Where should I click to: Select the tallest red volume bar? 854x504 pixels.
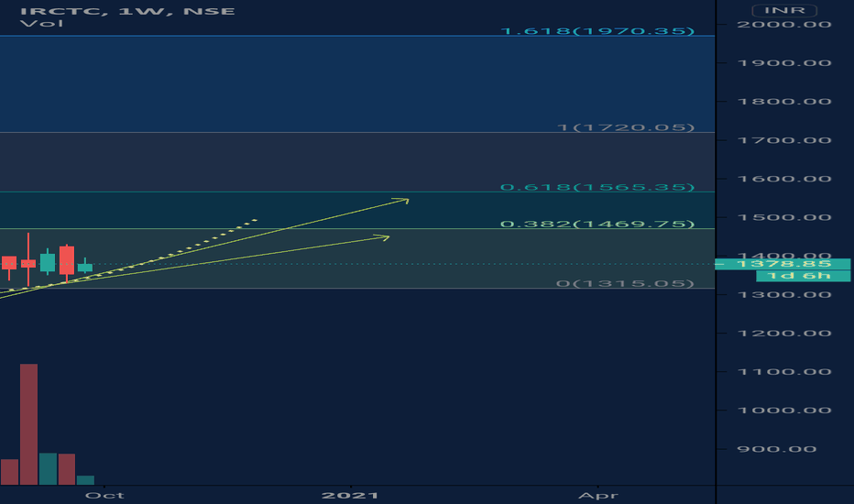[x=29, y=424]
